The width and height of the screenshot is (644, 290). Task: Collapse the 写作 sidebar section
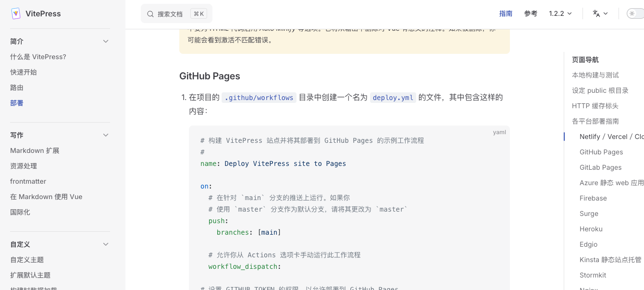[x=106, y=135]
